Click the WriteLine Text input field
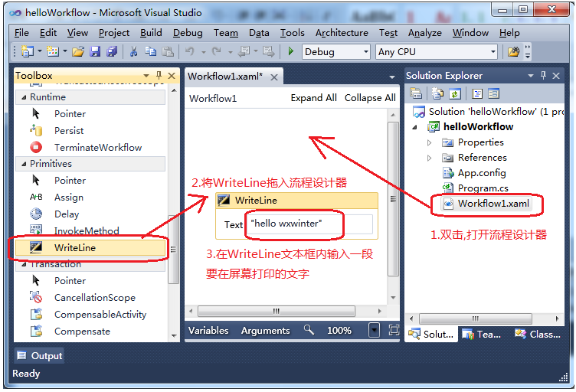The image size is (576, 392). pyautogui.click(x=309, y=224)
